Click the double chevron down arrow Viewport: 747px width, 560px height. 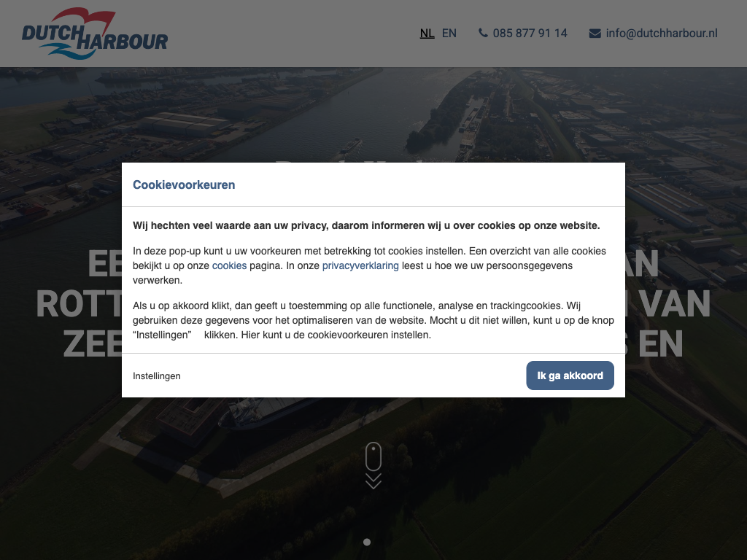[x=373, y=481]
